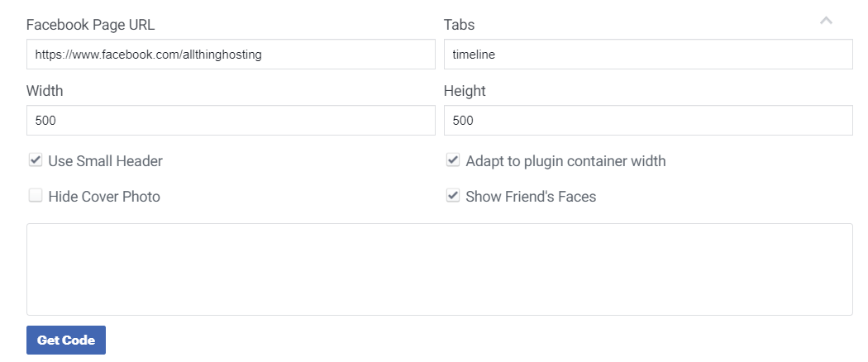Collapse the panel with the top-right chevron

point(826,21)
